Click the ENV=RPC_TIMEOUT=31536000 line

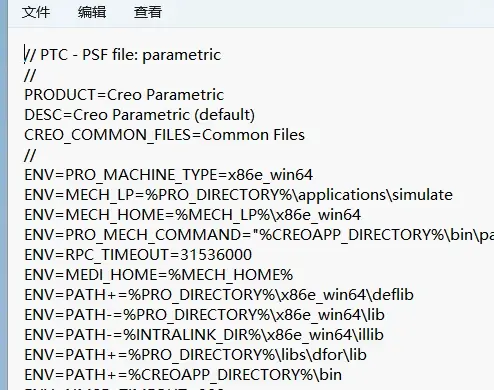[x=138, y=255]
